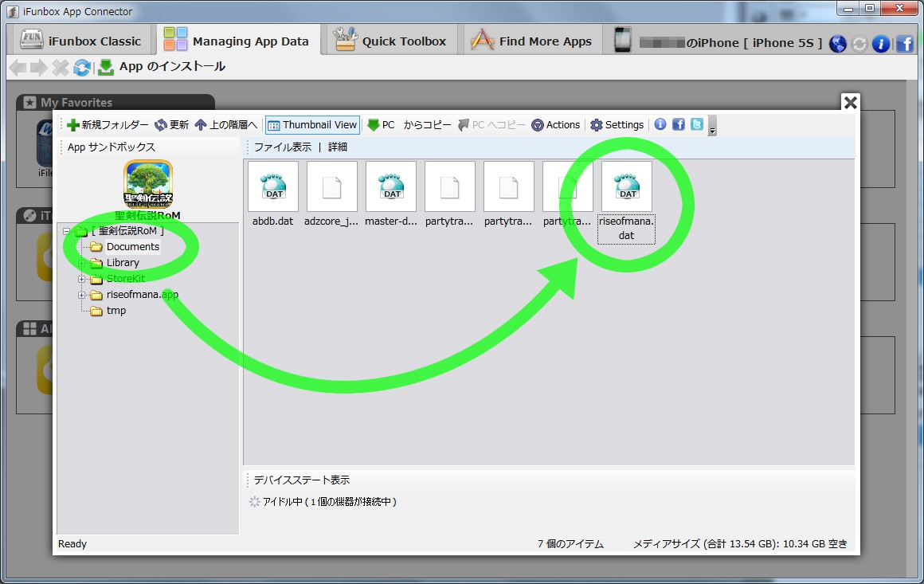The height and width of the screenshot is (584, 924).
Task: Switch to the iFunbox Classic tab
Action: [x=80, y=41]
